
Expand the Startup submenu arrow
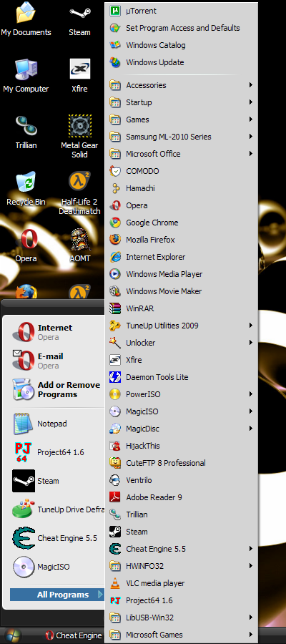pyautogui.click(x=250, y=102)
